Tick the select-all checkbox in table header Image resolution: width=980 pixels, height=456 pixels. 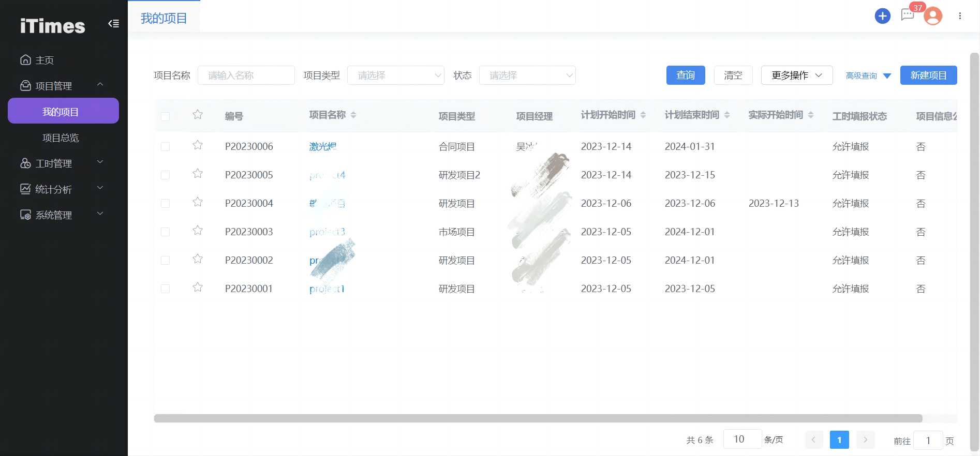(166, 116)
